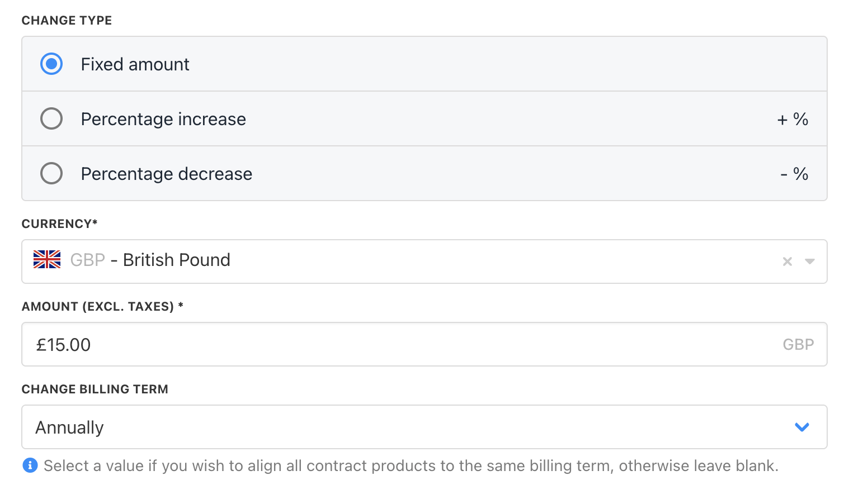The height and width of the screenshot is (504, 849).
Task: Select the Fixed amount radio button
Action: (51, 64)
